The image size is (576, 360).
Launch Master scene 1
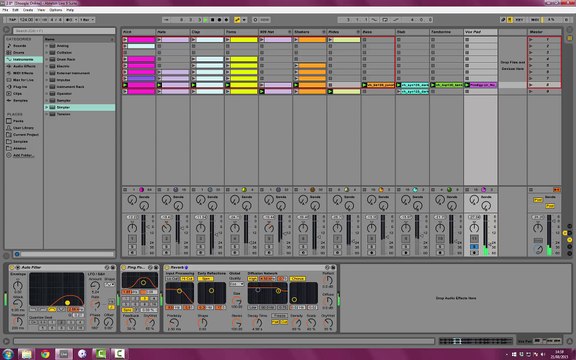pos(531,40)
